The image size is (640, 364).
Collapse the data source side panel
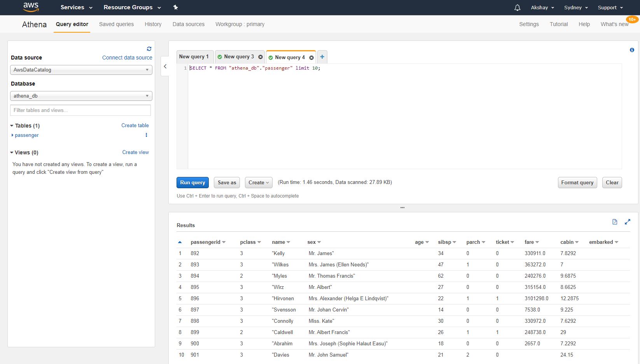tap(165, 66)
